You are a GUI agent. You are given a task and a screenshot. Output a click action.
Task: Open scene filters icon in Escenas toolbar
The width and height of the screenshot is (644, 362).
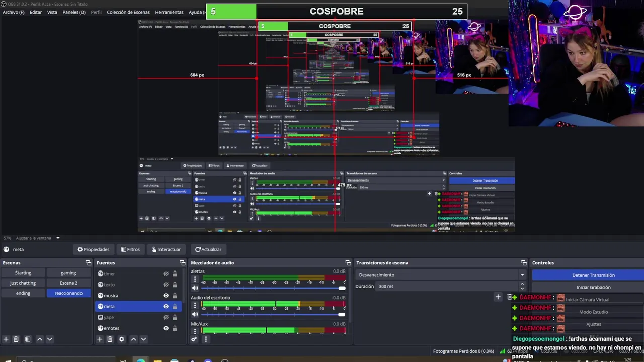point(28,339)
